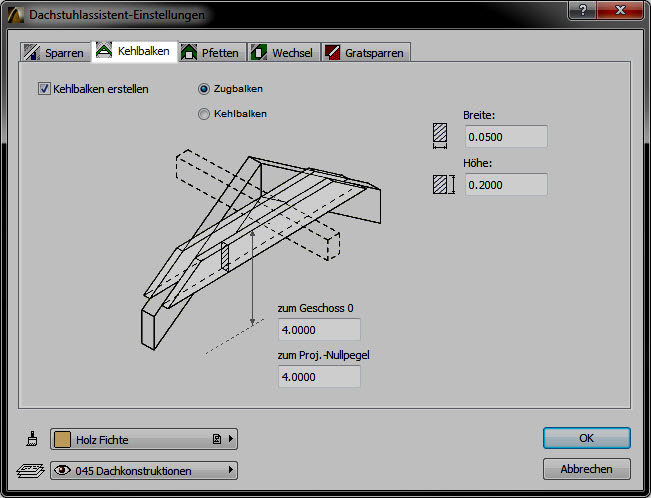Close the Dachstuhlassistent-Einstellungen dialog
The image size is (651, 498).
tap(620, 10)
